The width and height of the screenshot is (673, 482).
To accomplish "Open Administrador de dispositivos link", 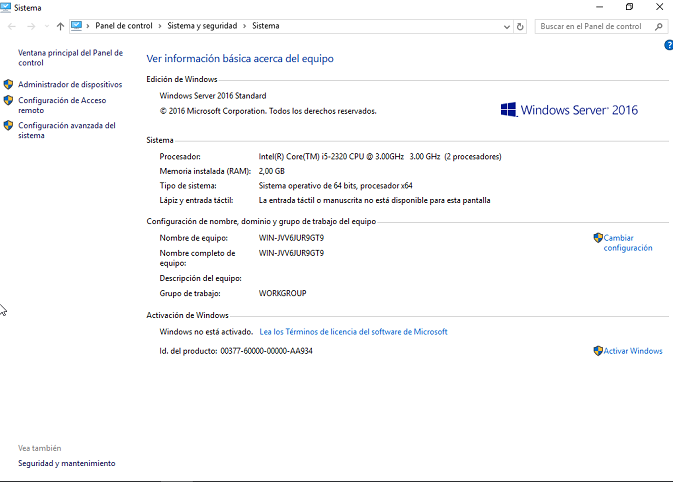I will (70, 84).
